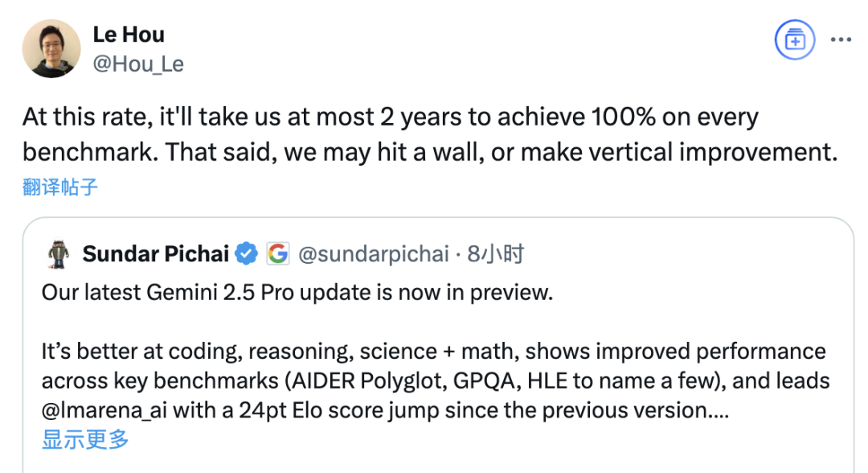Click the Le Hou display name

[x=129, y=35]
